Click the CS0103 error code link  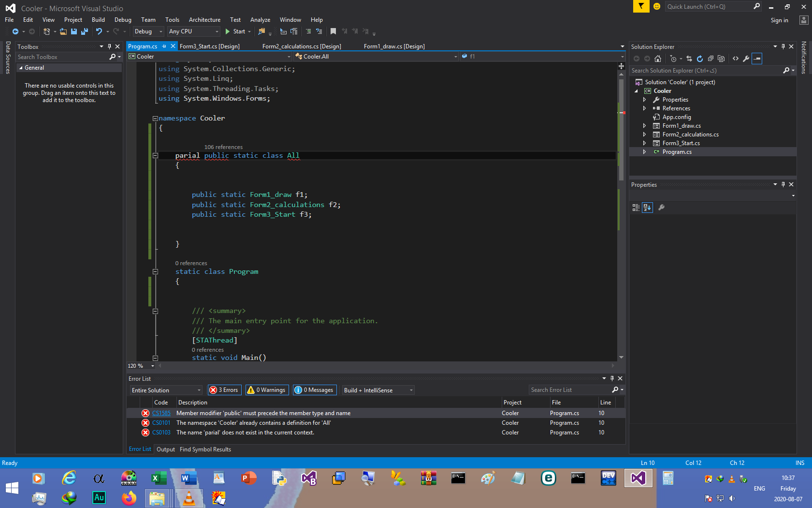161,433
